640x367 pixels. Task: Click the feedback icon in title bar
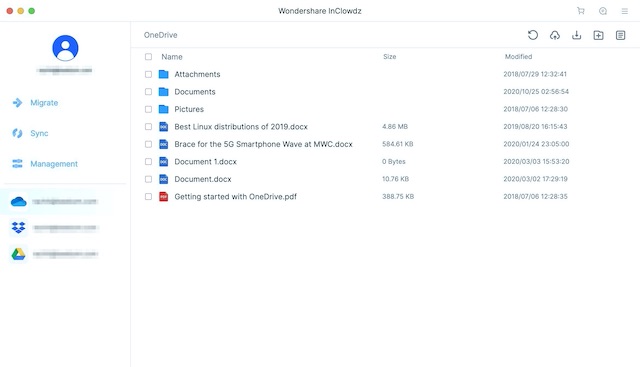click(603, 11)
